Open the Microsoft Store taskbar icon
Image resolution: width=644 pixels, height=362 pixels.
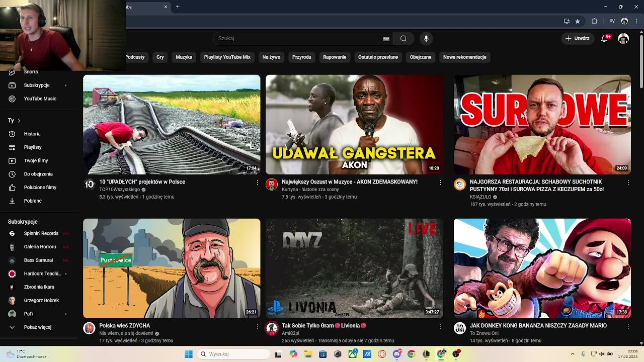323,354
